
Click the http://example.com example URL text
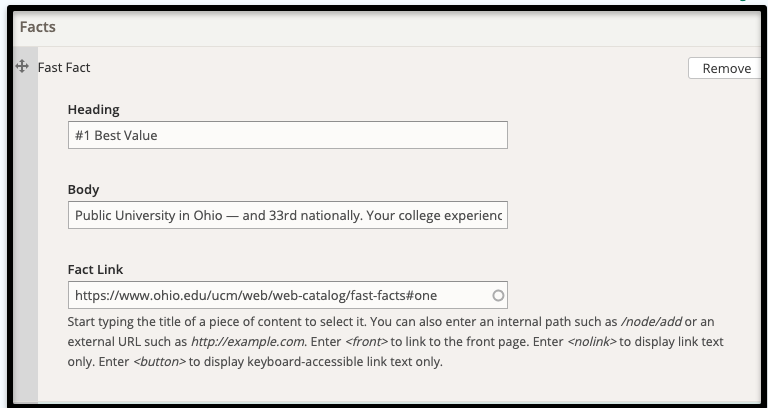247,341
